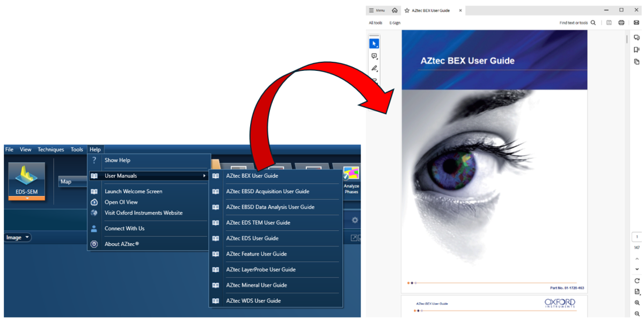Select AZtec EBSD Acquisition User Guide
This screenshot has width=644, height=322.
point(267,192)
